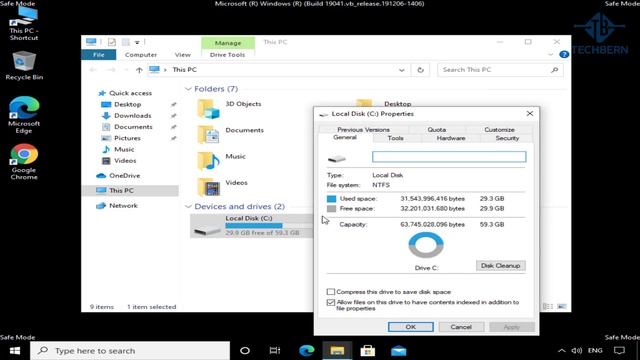640x360 pixels.
Task: Open Customize Quick Access Toolbar dropdown
Action: 137,42
